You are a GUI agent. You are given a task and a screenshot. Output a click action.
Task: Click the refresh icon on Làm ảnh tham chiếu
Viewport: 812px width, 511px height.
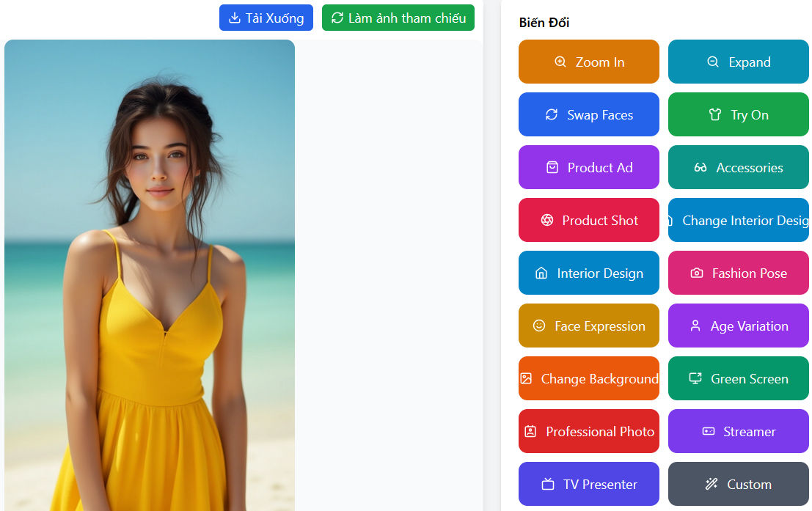tap(337, 18)
